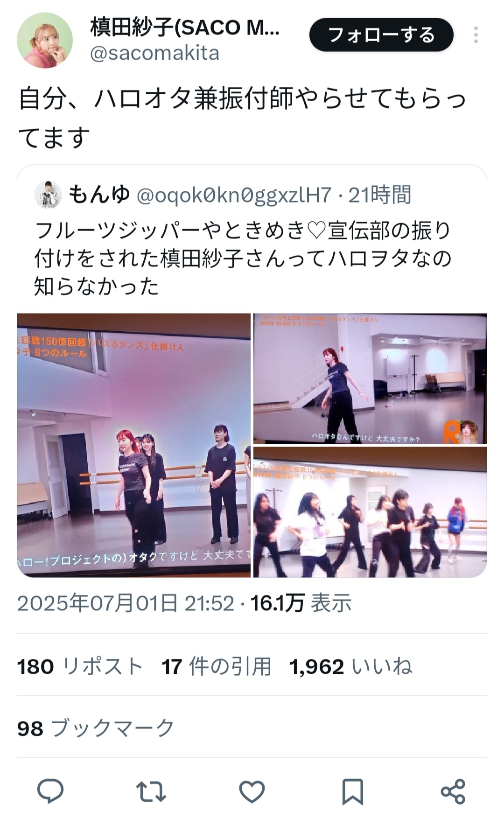View the 1,962 いいね likes list
Viewport: 504px width, 825px height.
pos(351,666)
